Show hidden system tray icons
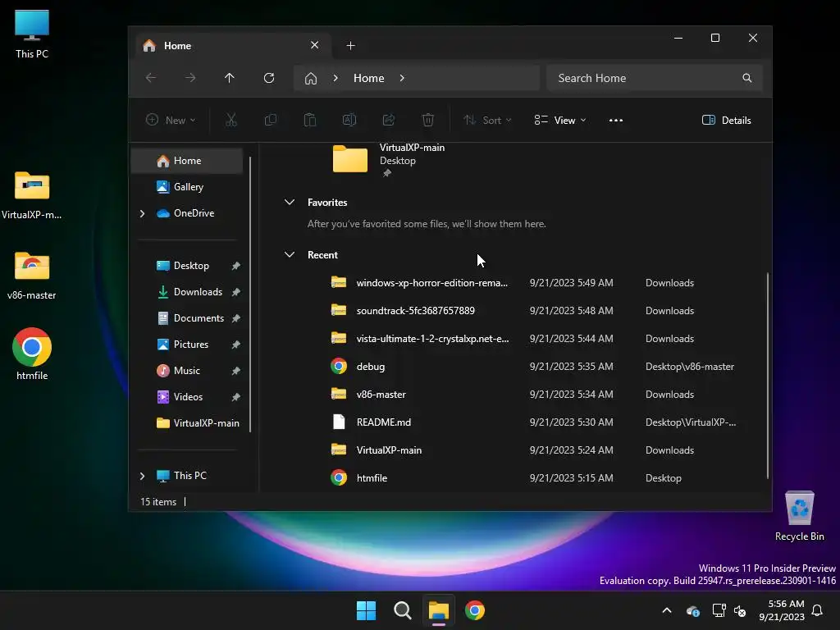 [667, 610]
